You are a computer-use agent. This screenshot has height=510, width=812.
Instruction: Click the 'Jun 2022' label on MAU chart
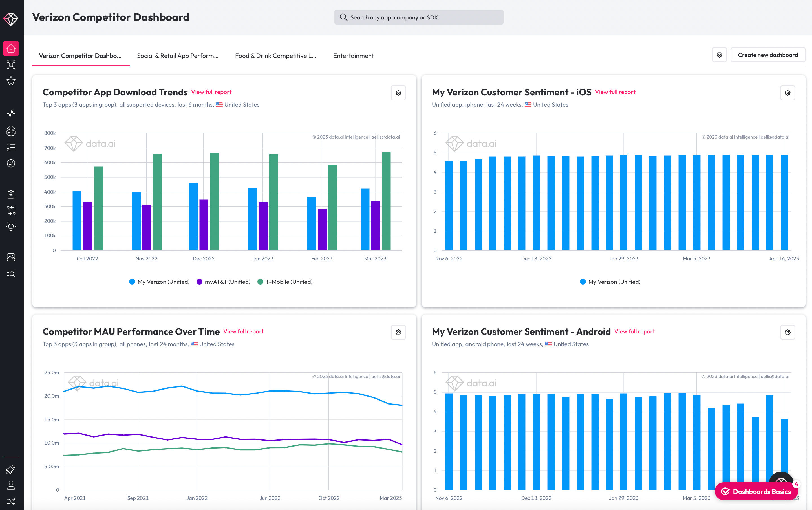coord(270,498)
